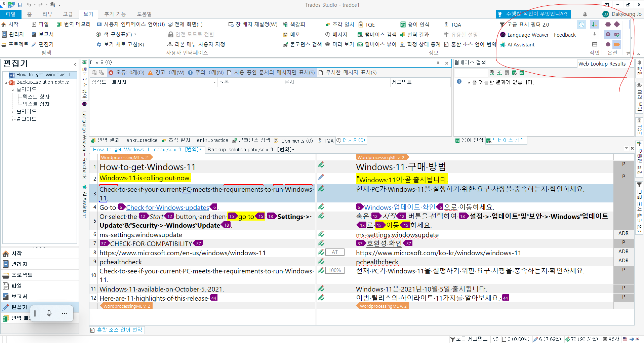Open the Comments (0) panel tab
Screen dimensions: 644x343
click(293, 141)
